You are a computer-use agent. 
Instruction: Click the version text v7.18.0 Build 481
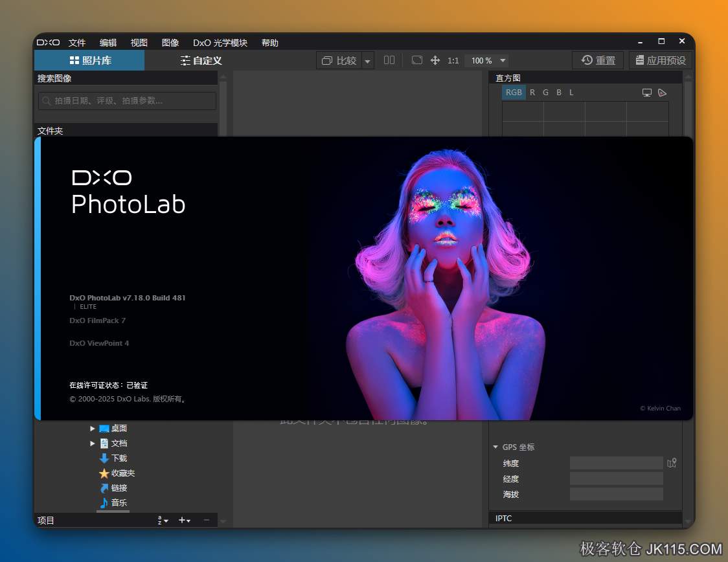point(154,298)
